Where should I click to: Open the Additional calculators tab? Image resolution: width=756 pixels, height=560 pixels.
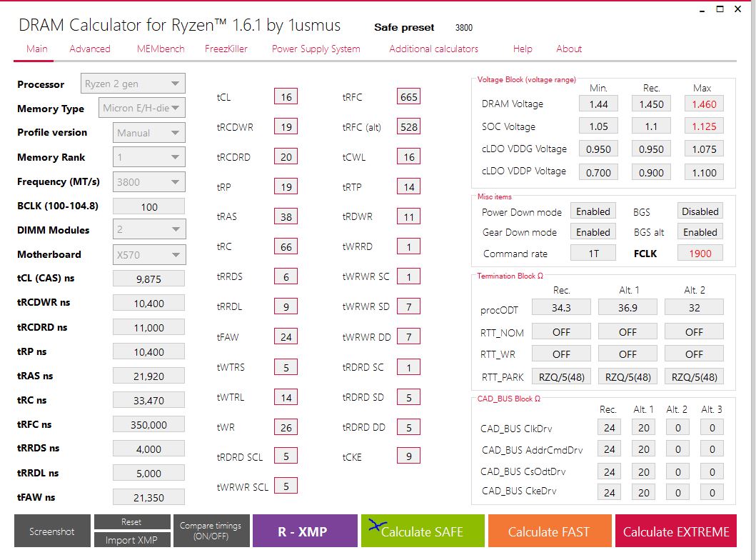click(x=433, y=49)
